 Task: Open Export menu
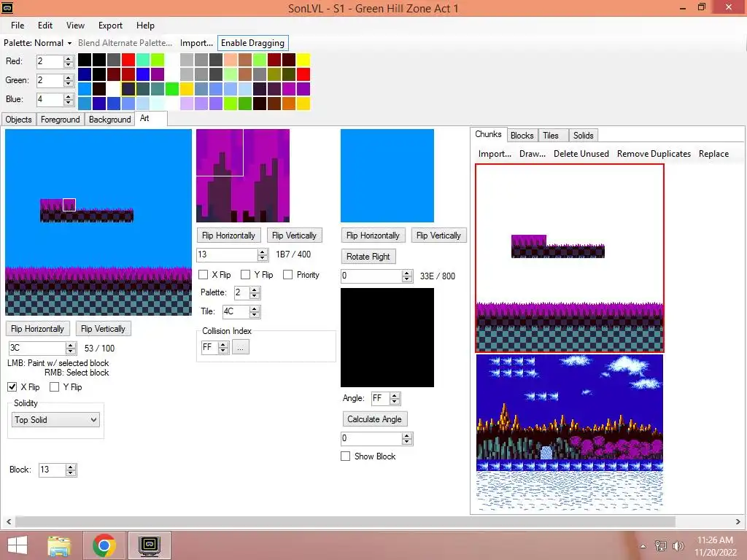point(111,26)
